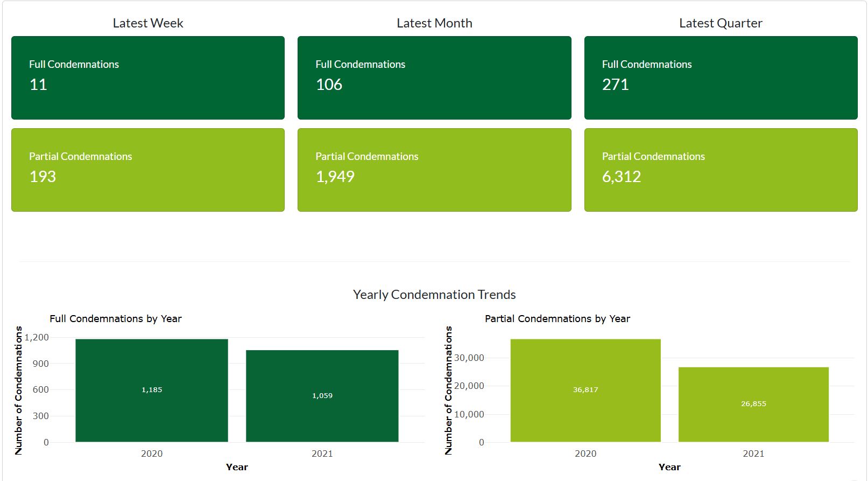
Task: Click the Partial Condemnations by Year chart title
Action: click(x=557, y=319)
